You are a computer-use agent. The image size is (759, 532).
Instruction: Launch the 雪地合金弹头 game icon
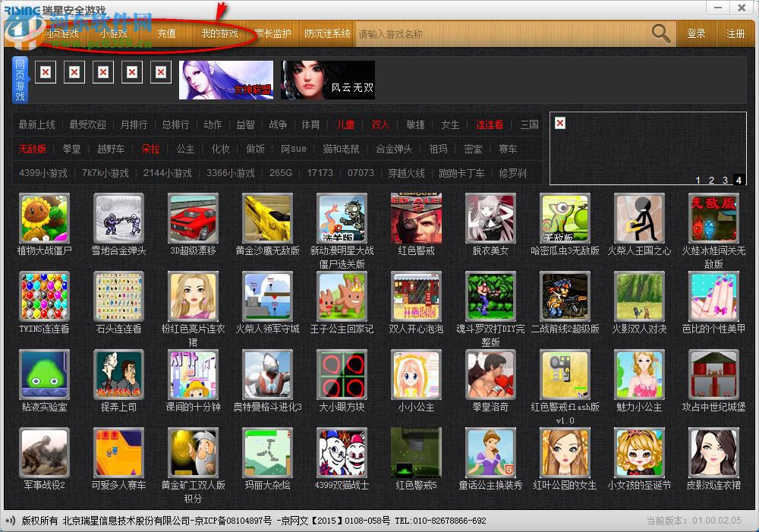coord(118,218)
